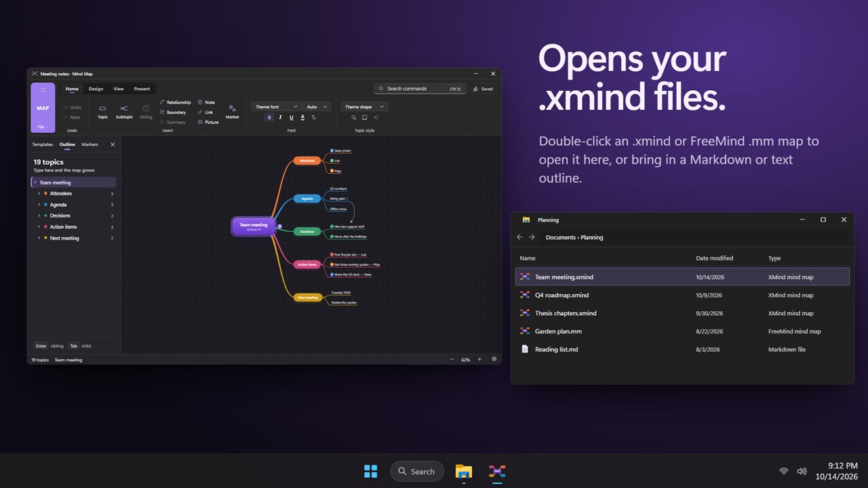This screenshot has height=488, width=868.
Task: Open the Theme shape dropdown
Action: click(364, 106)
